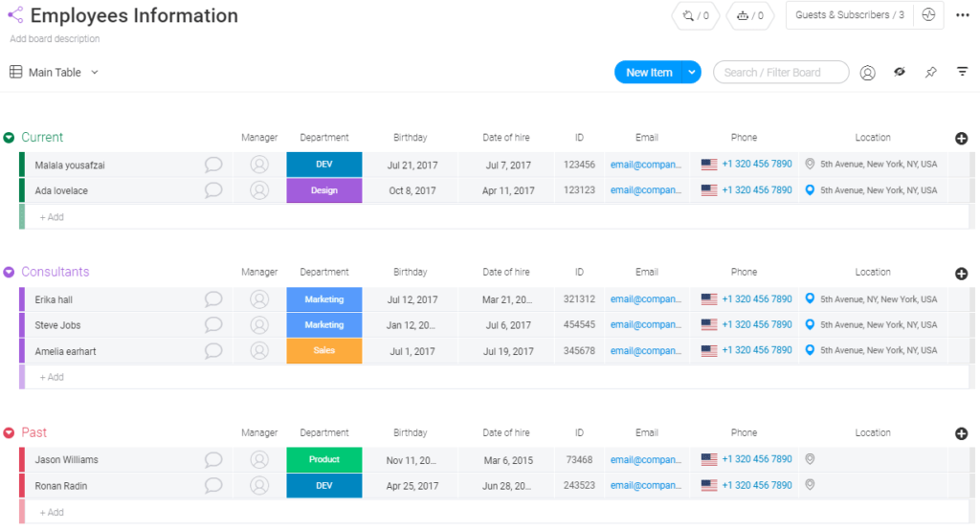Open the New Item dropdown arrow
Image resolution: width=980 pixels, height=530 pixels.
coord(691,73)
